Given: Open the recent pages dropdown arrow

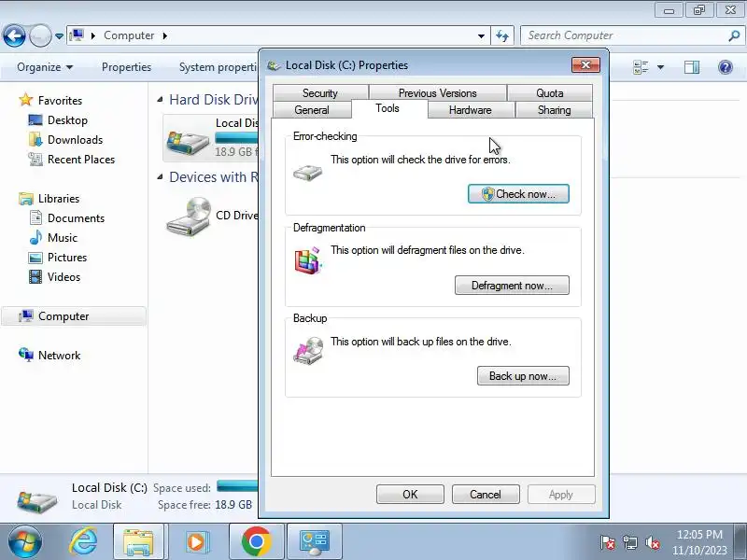Looking at the screenshot, I should click(59, 36).
